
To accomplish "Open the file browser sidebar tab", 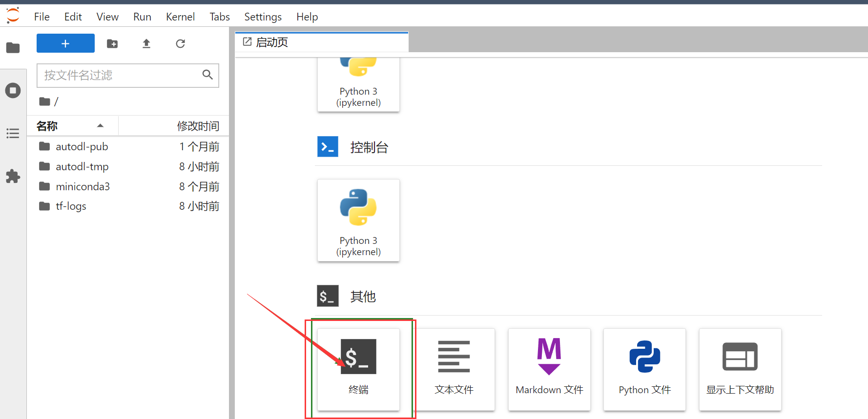I will click(13, 48).
